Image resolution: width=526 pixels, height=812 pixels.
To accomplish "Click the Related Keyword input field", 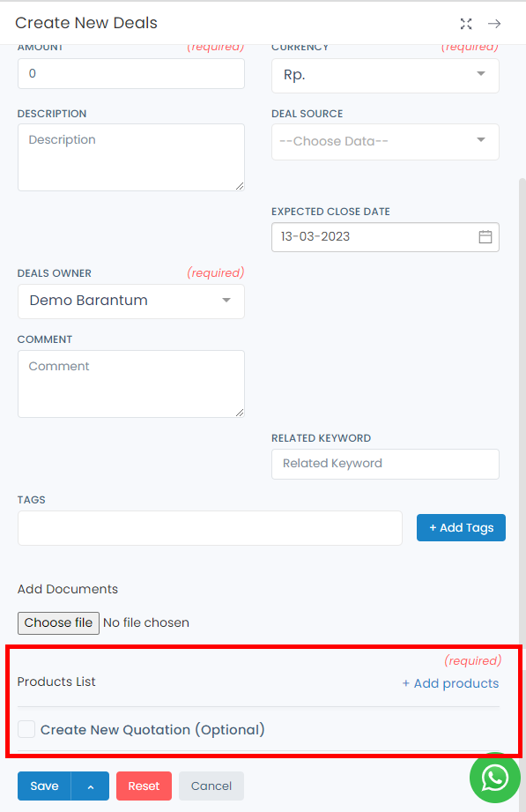I will 385,464.
